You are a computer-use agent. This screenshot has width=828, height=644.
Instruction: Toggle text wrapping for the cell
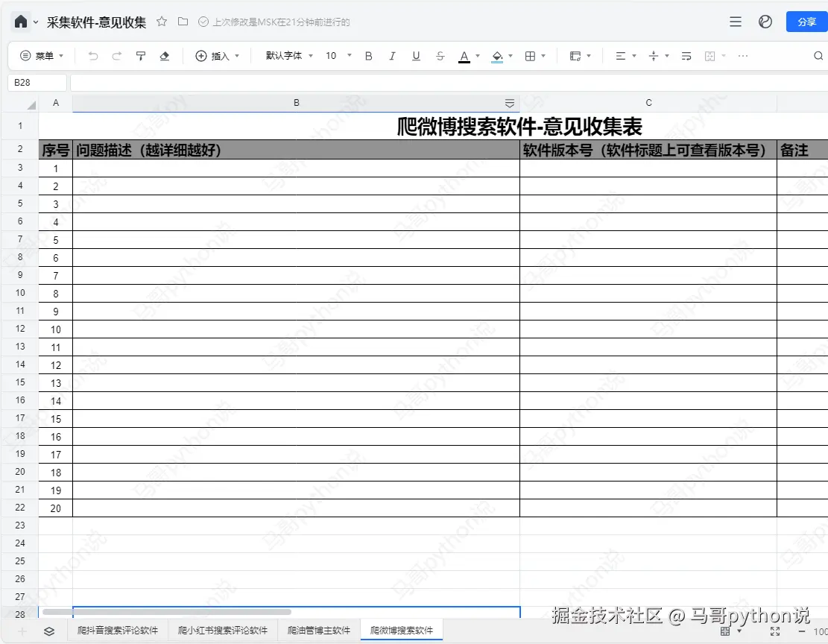click(x=686, y=55)
